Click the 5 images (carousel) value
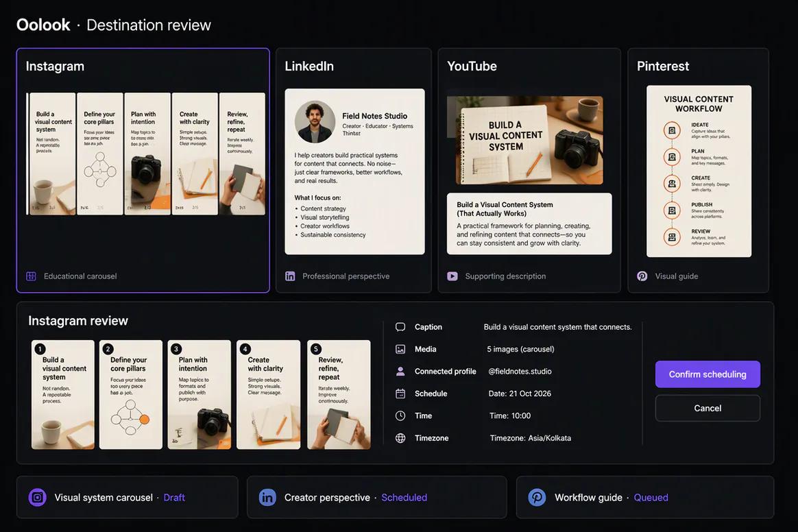The image size is (798, 532). pos(520,349)
